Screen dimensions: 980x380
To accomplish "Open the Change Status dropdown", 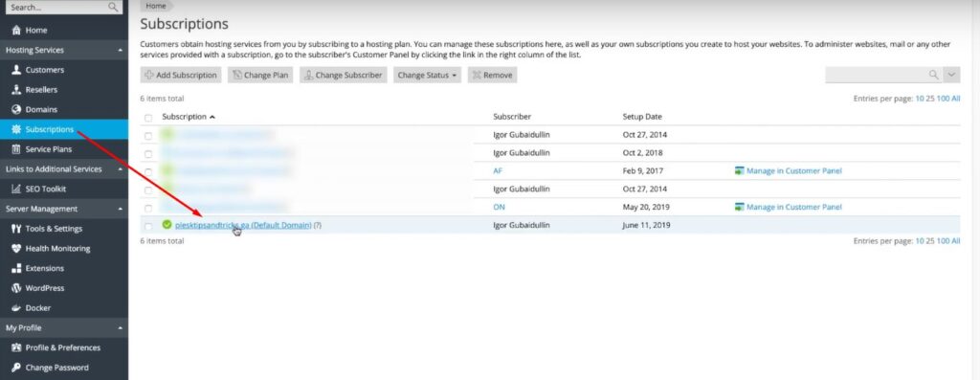I will [x=427, y=75].
